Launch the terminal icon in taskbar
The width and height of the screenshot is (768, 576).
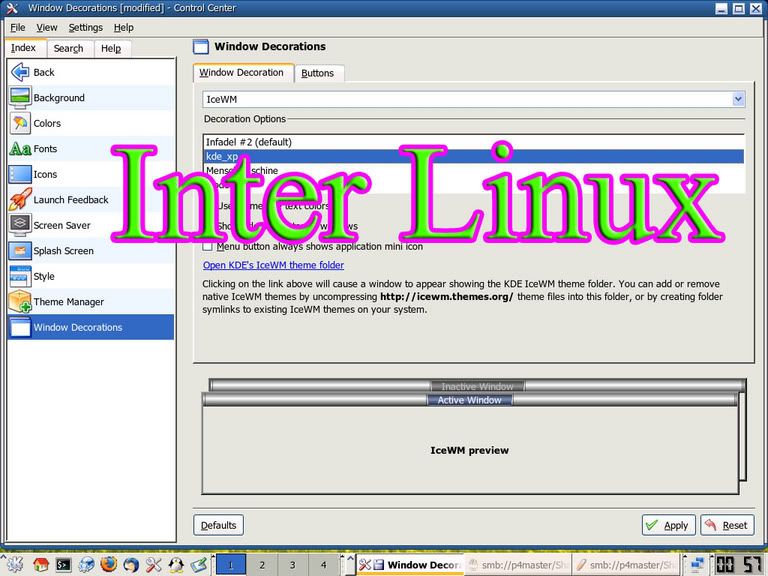pyautogui.click(x=64, y=565)
